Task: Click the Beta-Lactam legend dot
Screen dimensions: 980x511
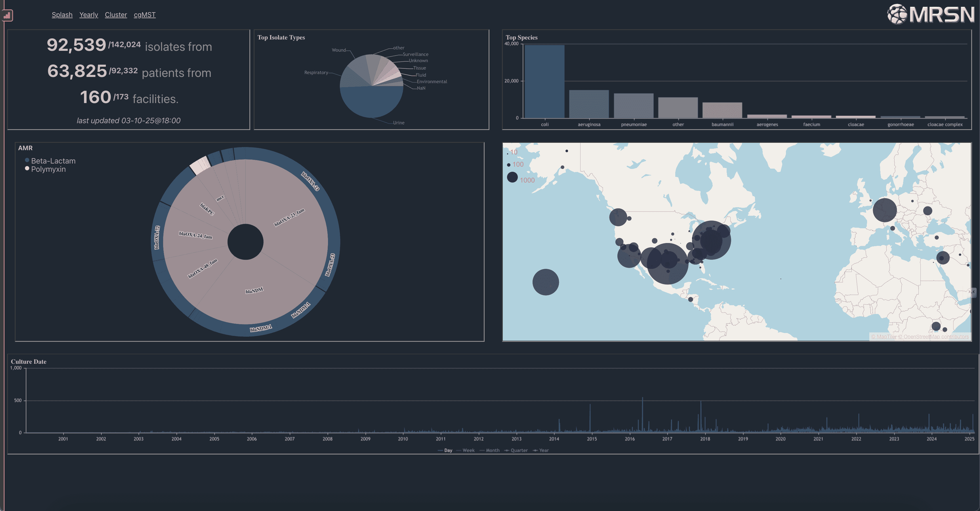Action: (27, 160)
